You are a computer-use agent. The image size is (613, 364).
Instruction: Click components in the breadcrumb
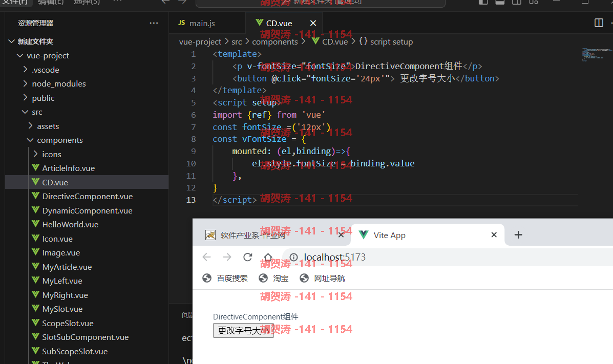pyautogui.click(x=275, y=42)
